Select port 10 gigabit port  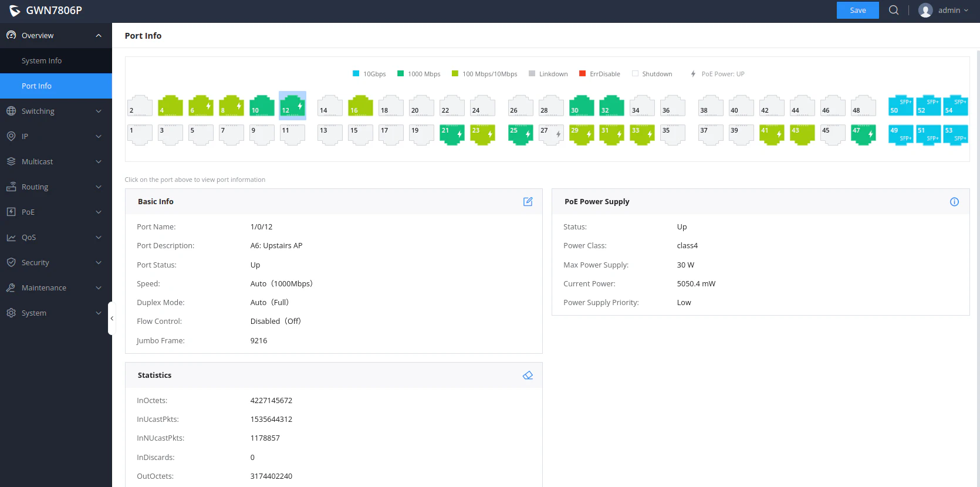pos(262,106)
